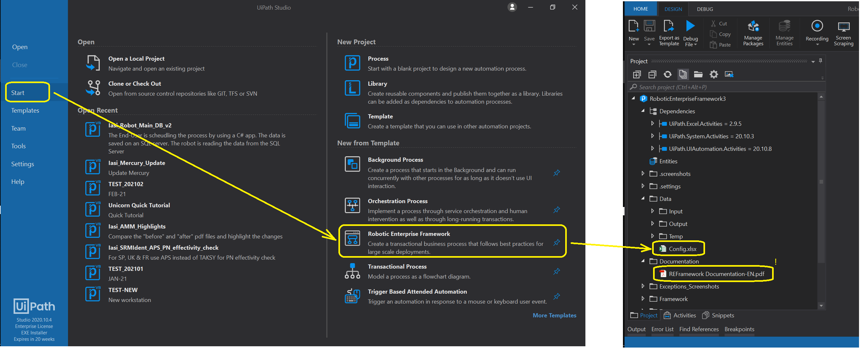The height and width of the screenshot is (353, 868).
Task: Open project settings gear icon
Action: tap(714, 74)
